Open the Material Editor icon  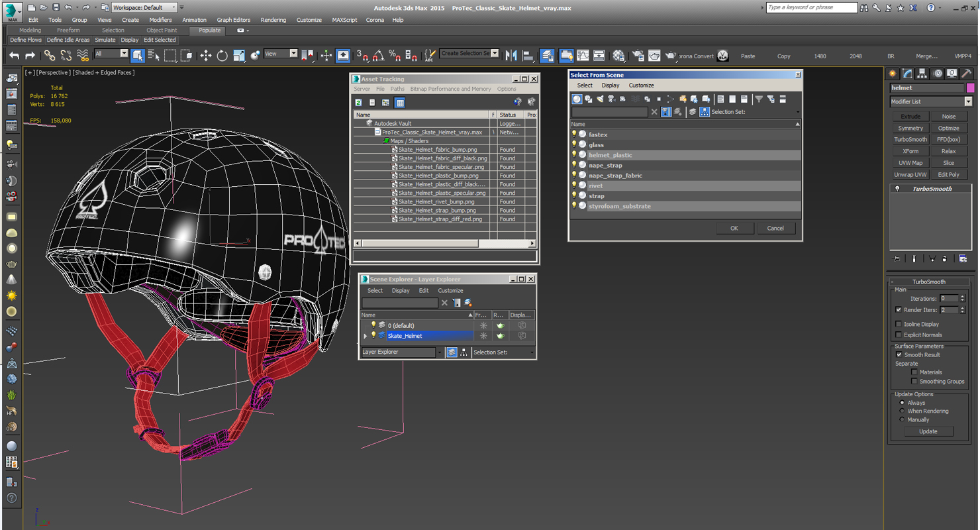[618, 56]
